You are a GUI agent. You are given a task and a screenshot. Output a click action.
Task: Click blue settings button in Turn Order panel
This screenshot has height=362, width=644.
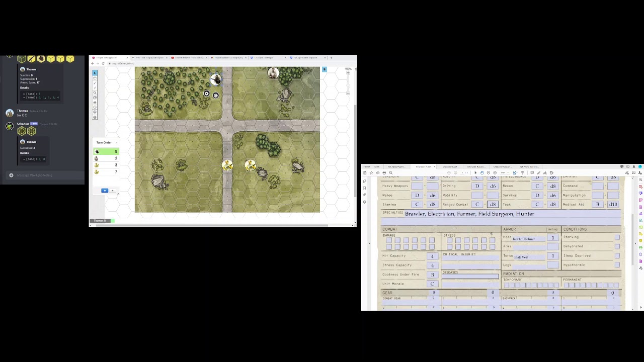tap(105, 191)
